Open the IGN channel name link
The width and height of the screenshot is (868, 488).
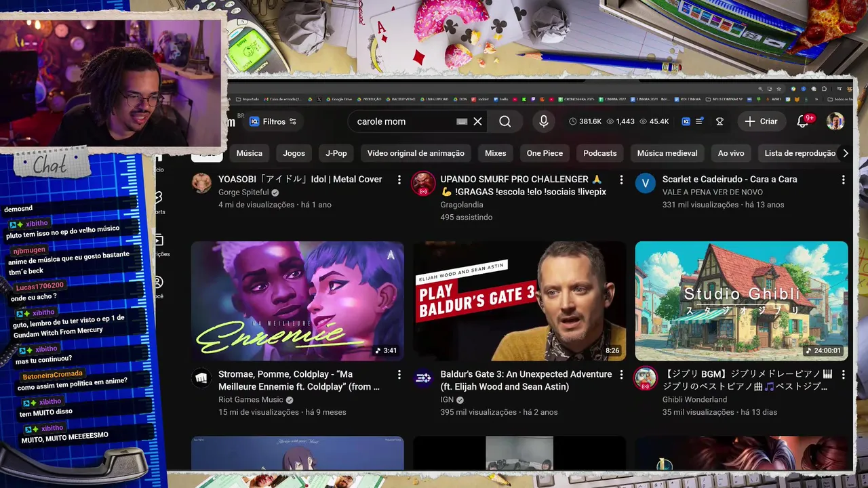pos(448,400)
